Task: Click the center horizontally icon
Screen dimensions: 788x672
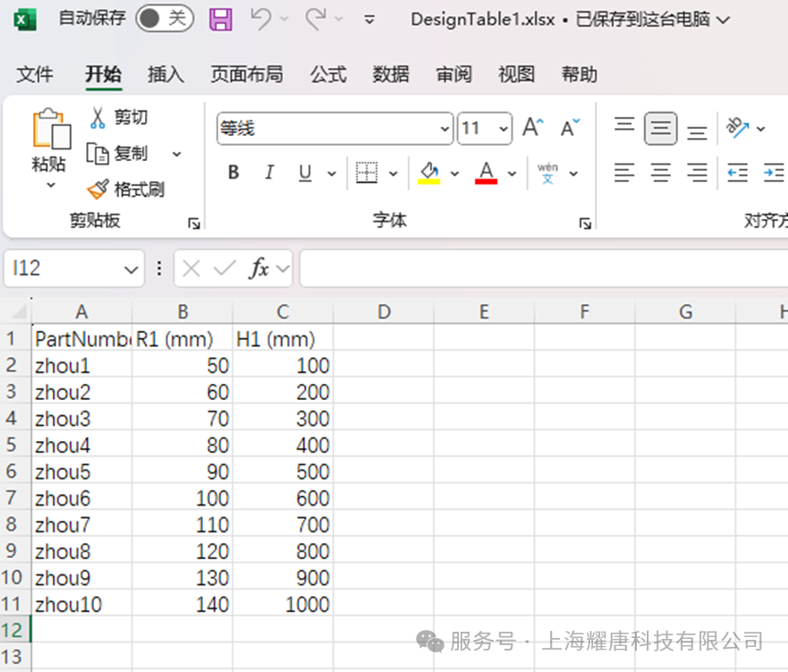Action: 660,173
